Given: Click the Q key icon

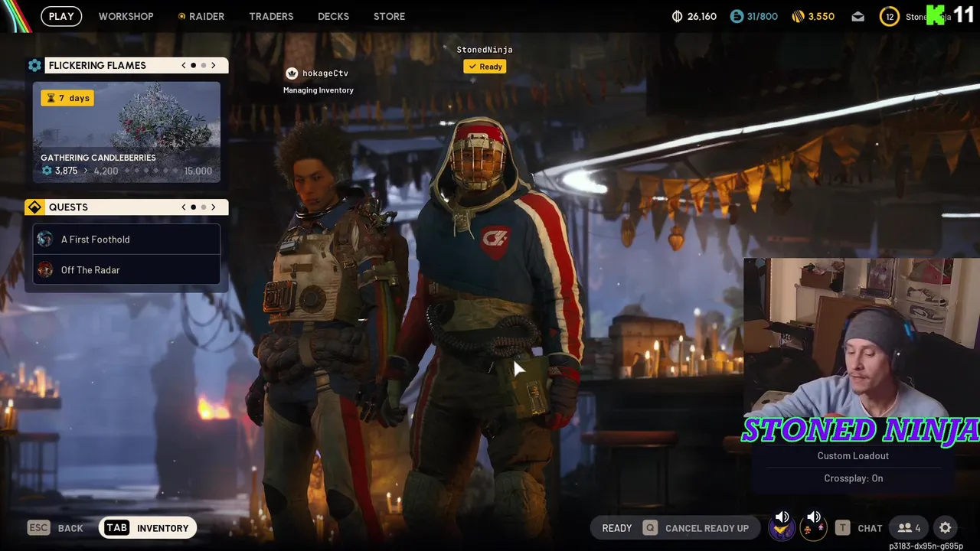Looking at the screenshot, I should pos(650,527).
